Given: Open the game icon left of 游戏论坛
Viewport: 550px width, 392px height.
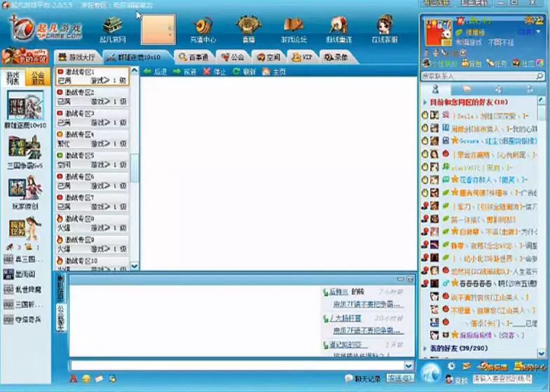Looking at the screenshot, I should tap(249, 25).
